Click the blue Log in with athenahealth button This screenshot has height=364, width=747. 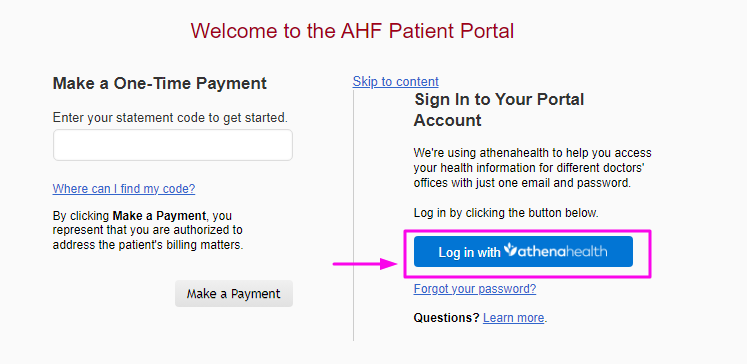point(523,252)
